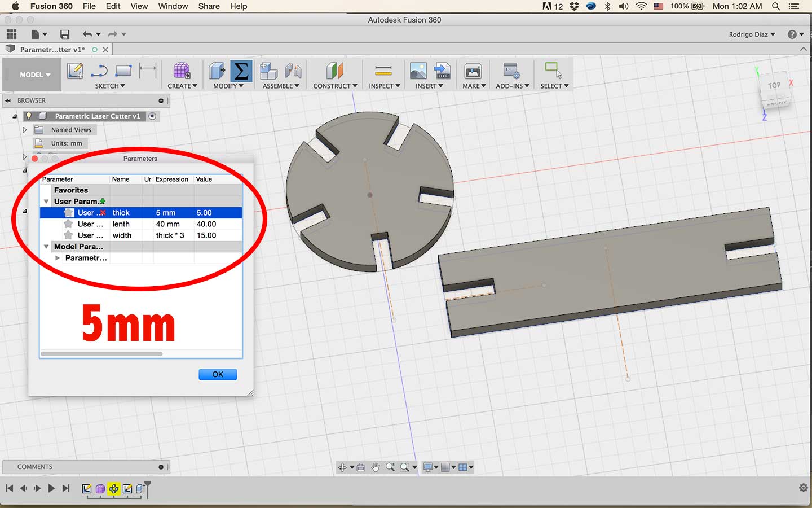Image resolution: width=812 pixels, height=508 pixels.
Task: Delete the thick parameter red X
Action: (x=103, y=213)
